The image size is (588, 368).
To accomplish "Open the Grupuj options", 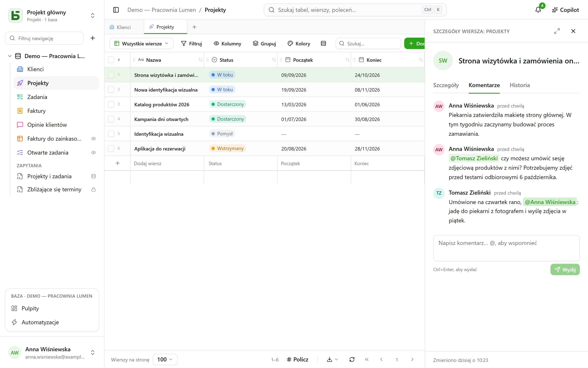I will (x=264, y=43).
